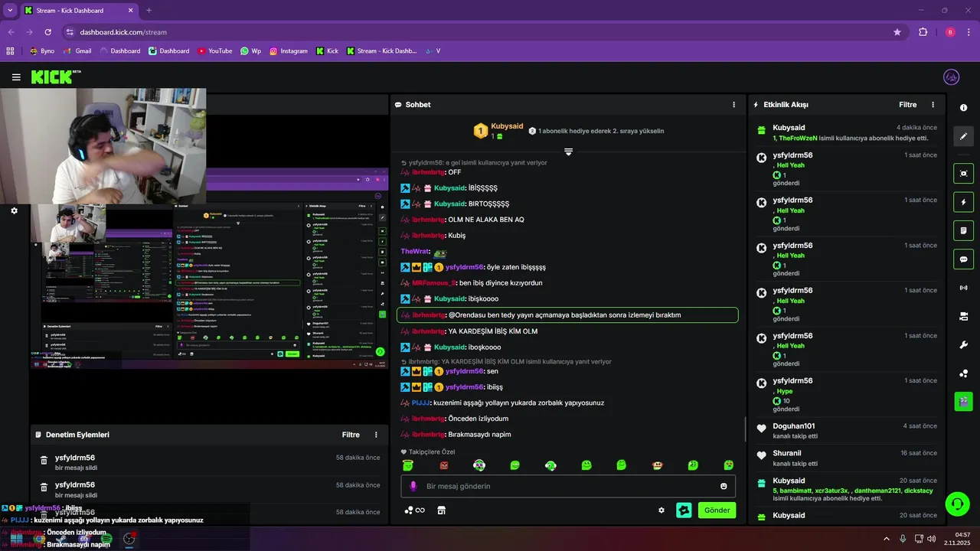This screenshot has height=551, width=980.
Task: Click the green clapperboard clips icon
Action: pyautogui.click(x=963, y=401)
